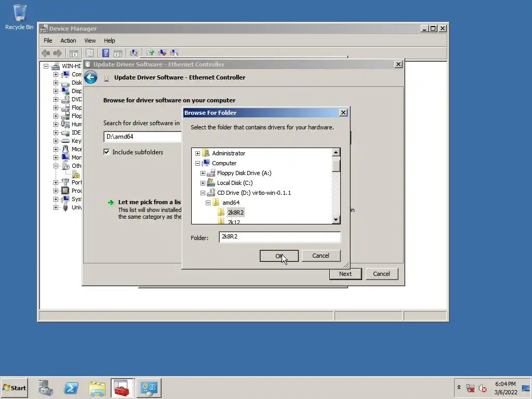Open the File menu in Device Manager
Image resolution: width=532 pixels, height=399 pixels.
[x=48, y=41]
